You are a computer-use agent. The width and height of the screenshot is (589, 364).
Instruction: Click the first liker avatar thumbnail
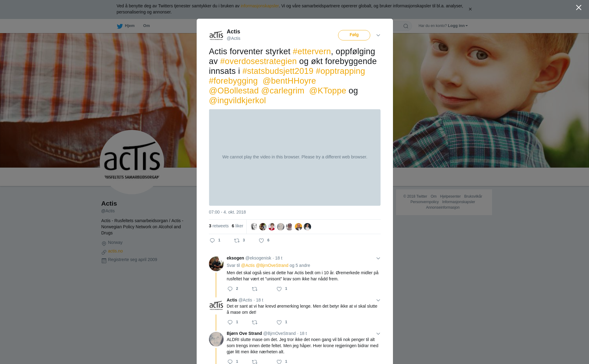(x=254, y=227)
